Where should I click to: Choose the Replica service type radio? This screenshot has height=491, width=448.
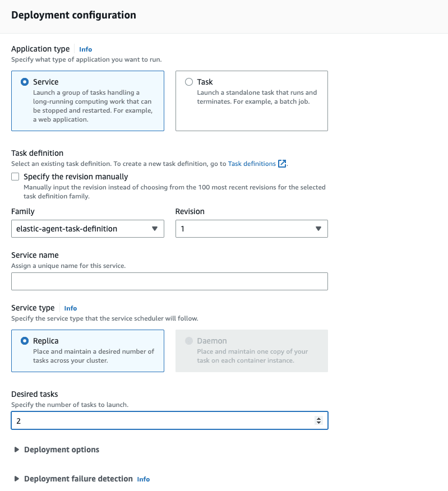tap(25, 341)
